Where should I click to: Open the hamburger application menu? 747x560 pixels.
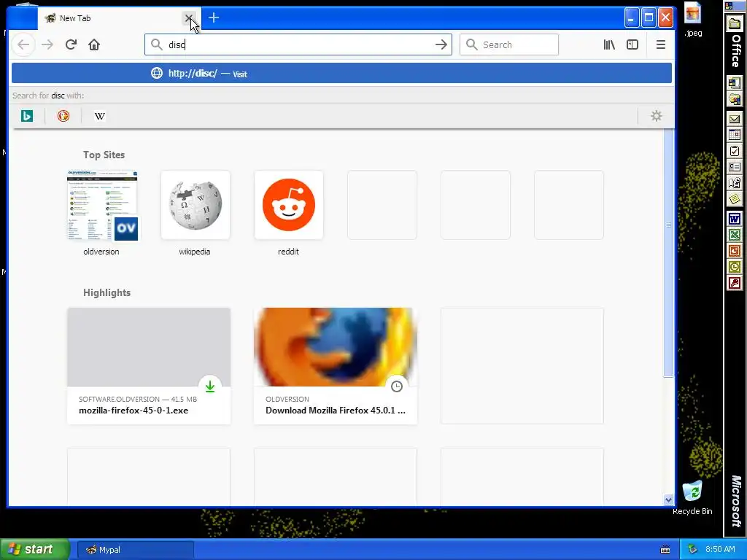pyautogui.click(x=660, y=44)
